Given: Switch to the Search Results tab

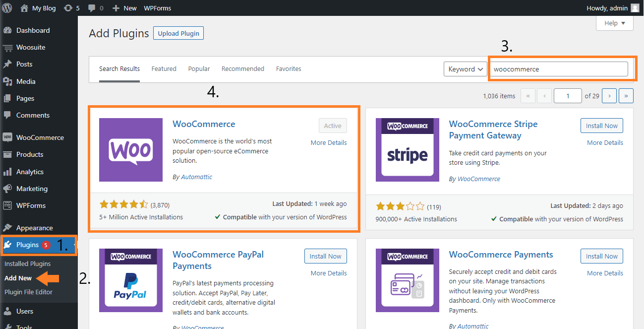Looking at the screenshot, I should pos(119,69).
